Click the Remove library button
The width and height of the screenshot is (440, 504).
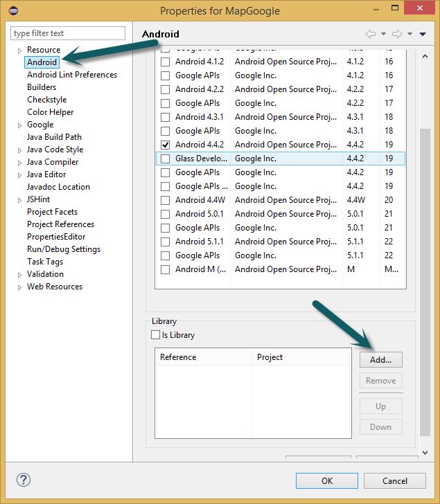(381, 381)
